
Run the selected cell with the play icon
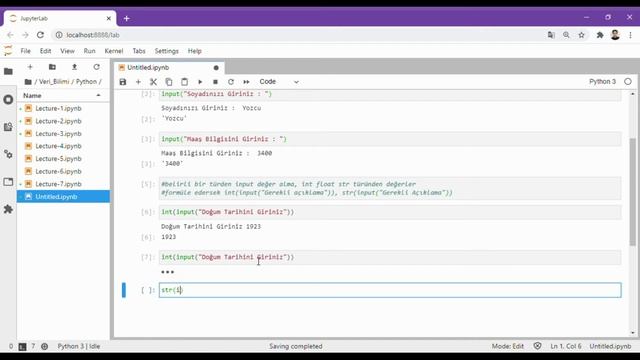click(x=200, y=82)
